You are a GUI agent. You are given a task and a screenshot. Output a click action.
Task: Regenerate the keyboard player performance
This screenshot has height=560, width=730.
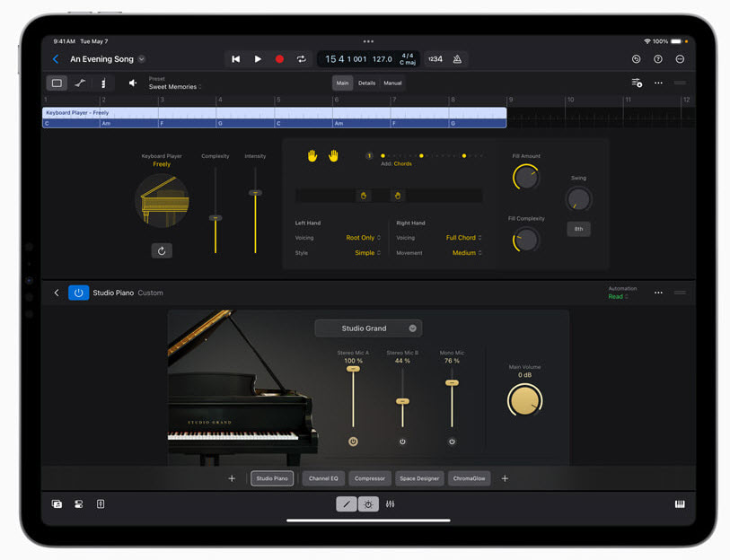click(x=162, y=251)
